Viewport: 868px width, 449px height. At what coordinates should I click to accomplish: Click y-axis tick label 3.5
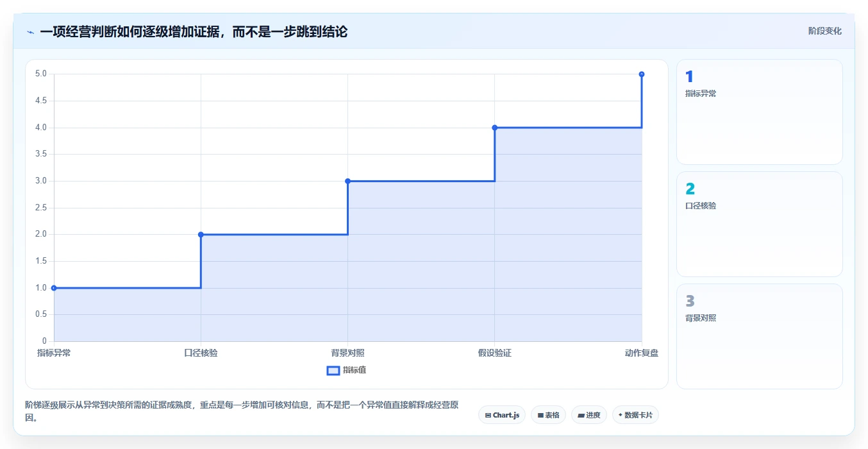coord(41,154)
